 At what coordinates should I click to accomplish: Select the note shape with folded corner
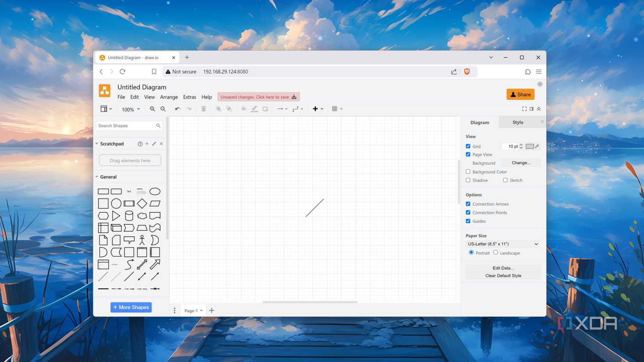[x=103, y=240]
